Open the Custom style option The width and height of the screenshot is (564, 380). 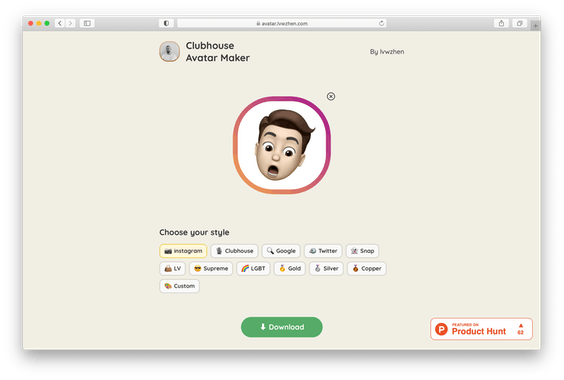pos(179,286)
